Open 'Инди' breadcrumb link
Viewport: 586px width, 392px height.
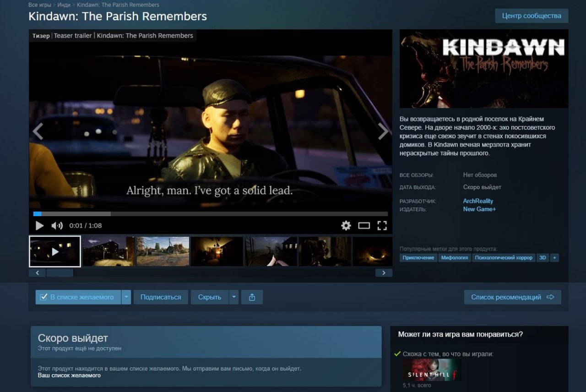[64, 5]
